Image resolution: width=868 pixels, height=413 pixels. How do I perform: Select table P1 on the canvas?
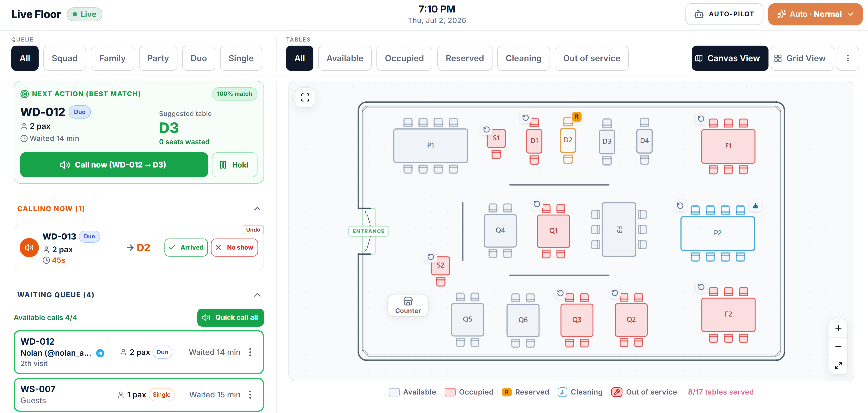[430, 145]
